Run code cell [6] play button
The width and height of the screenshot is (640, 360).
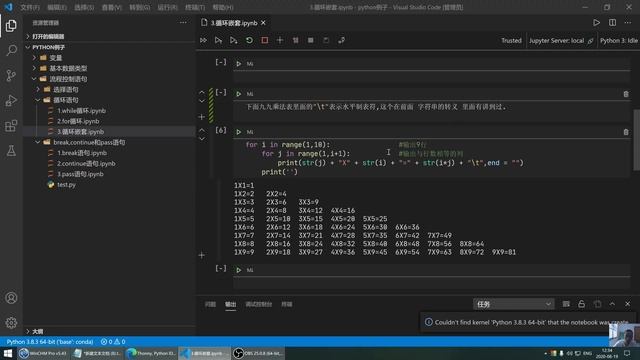(239, 132)
